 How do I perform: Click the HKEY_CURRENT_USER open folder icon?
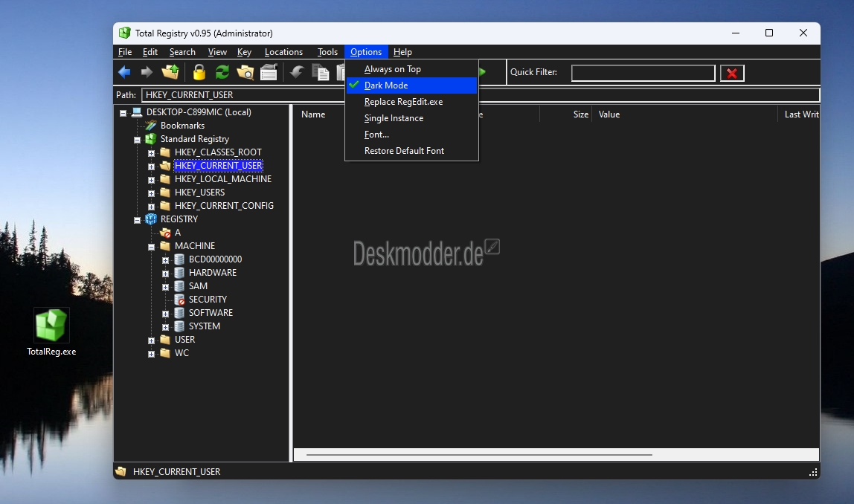(x=165, y=166)
